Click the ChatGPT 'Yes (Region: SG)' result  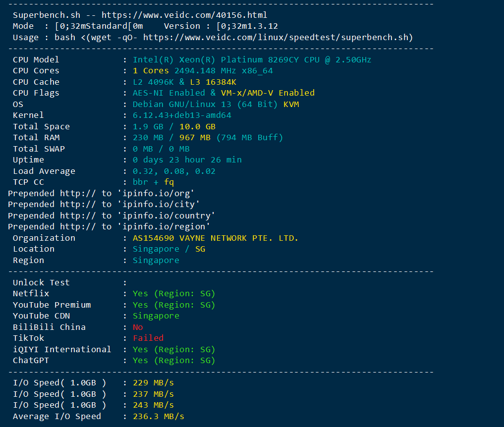tap(174, 361)
